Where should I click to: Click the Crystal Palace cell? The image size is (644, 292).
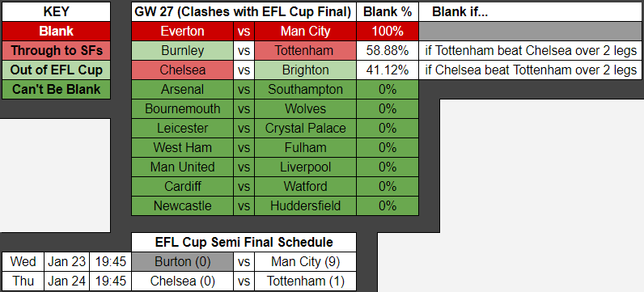point(305,128)
